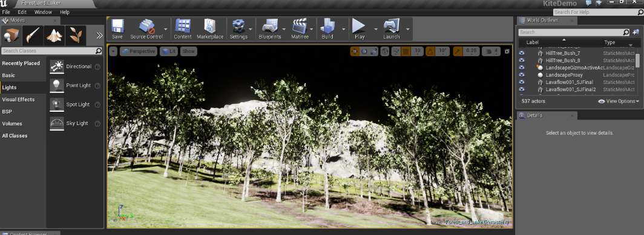
Task: Open Perspective view type menu
Action: point(139,51)
